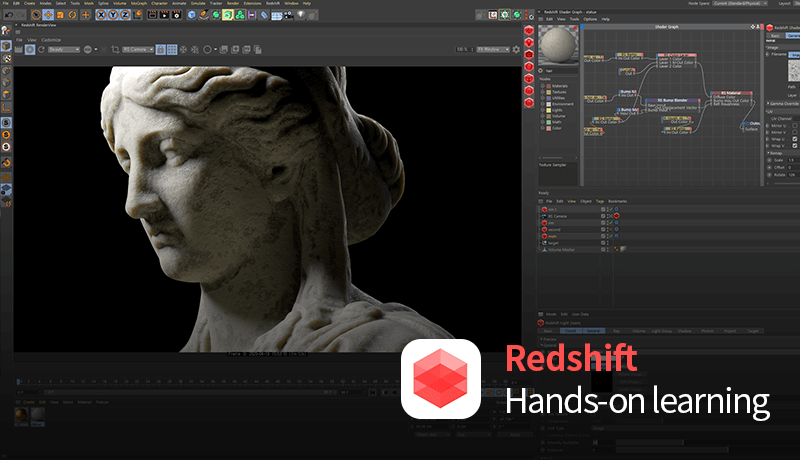Click the material sphere preview thumbnail
Image resolution: width=800 pixels, height=460 pixels.
pos(559,45)
